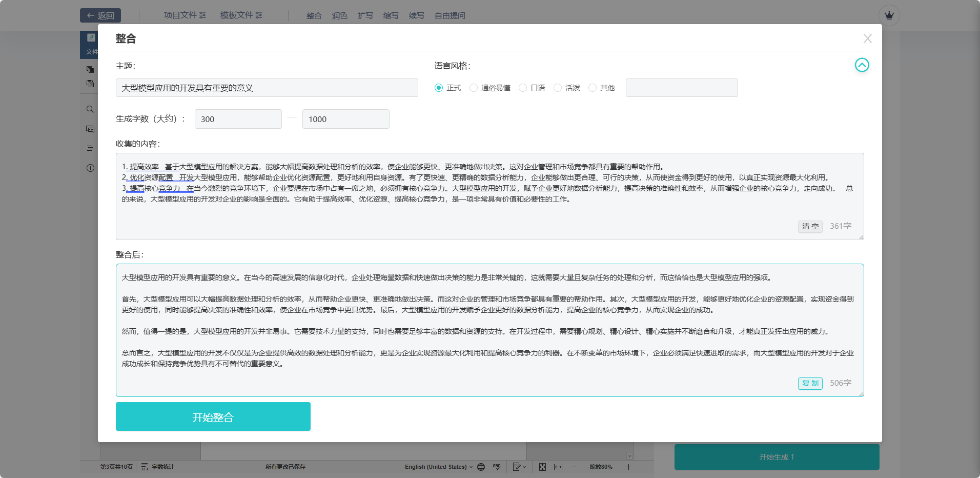Click 复制 to copy integrated text

click(x=810, y=383)
